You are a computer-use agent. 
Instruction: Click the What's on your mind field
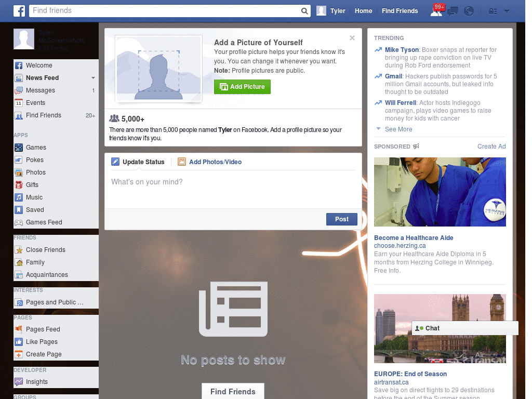[x=233, y=189]
